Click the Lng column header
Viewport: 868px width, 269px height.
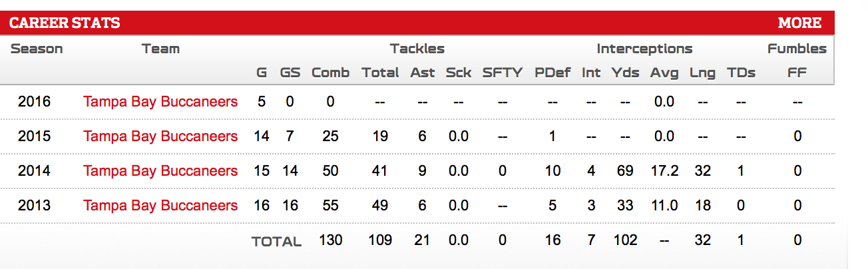click(702, 73)
